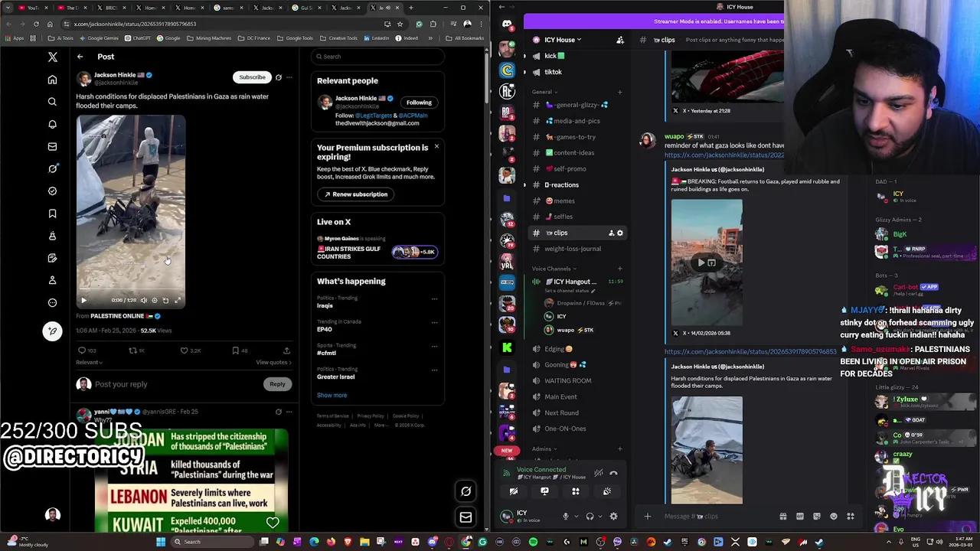
Task: Disconnect from the Discord voice channel
Action: [613, 473]
